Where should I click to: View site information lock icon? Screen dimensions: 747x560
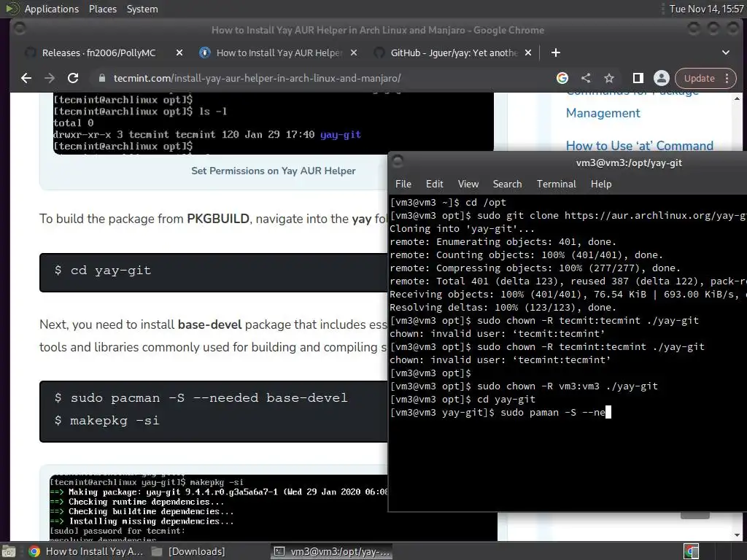[101, 78]
